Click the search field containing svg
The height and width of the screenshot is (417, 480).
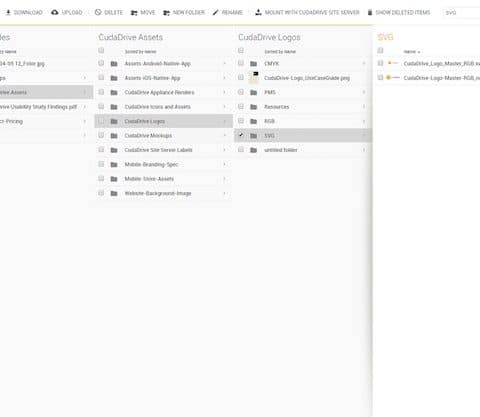(x=462, y=13)
